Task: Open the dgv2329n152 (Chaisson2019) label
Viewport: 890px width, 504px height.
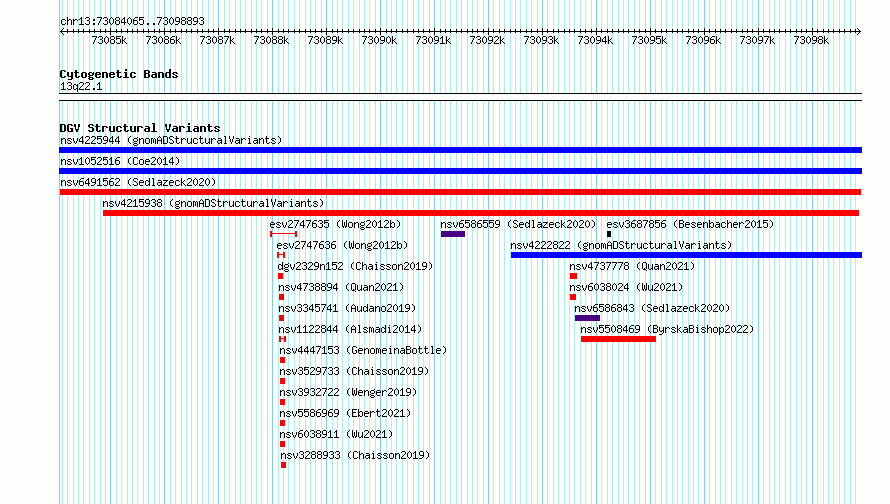Action: pyautogui.click(x=355, y=266)
